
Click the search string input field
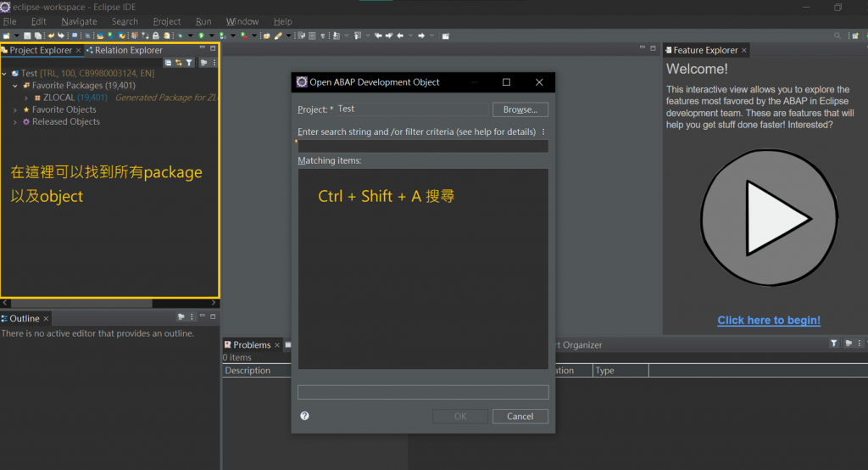[423, 146]
